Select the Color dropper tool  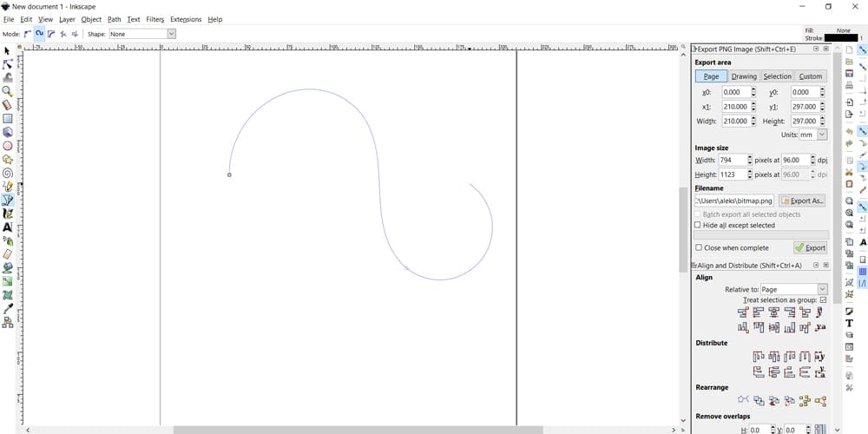7,308
